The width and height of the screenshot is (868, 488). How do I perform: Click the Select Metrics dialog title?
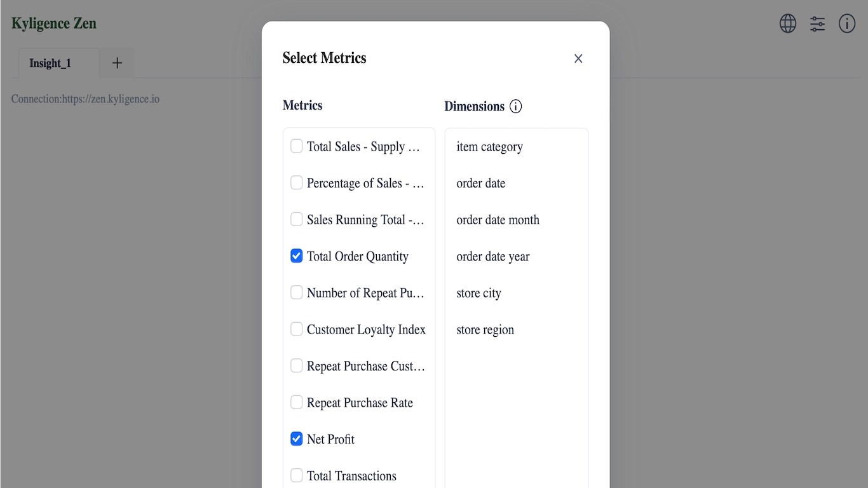[325, 58]
